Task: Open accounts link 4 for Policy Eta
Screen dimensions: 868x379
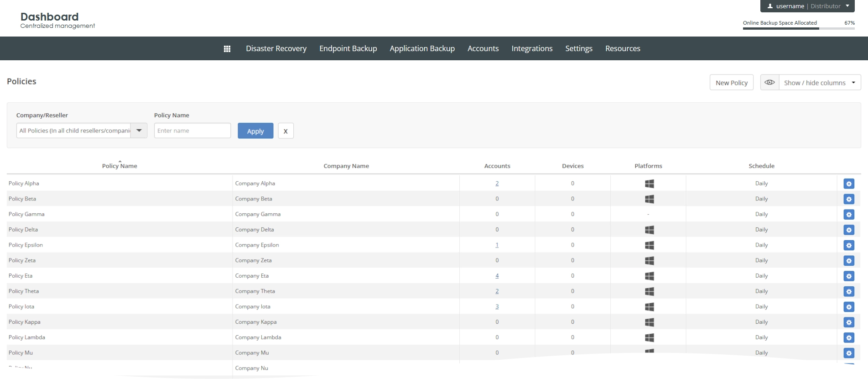Action: click(497, 276)
